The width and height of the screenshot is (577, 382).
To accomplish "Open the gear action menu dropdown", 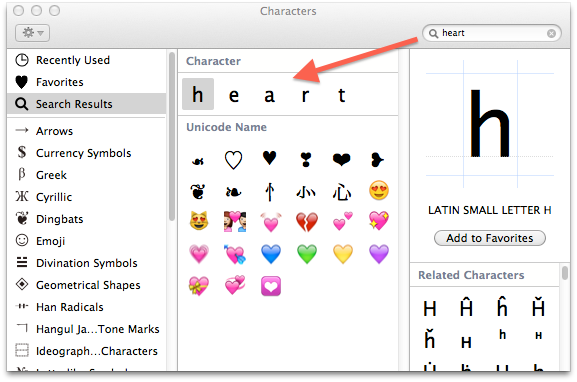I will 32,33.
